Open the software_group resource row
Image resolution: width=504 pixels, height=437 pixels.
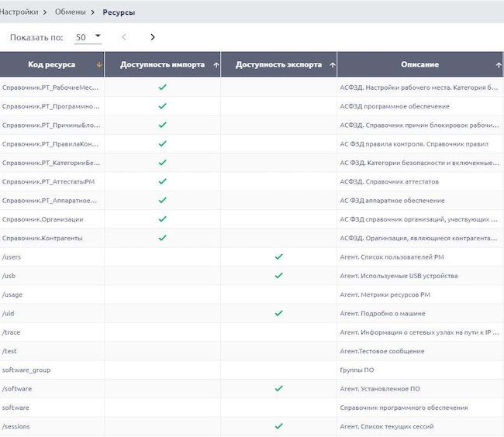(x=26, y=370)
